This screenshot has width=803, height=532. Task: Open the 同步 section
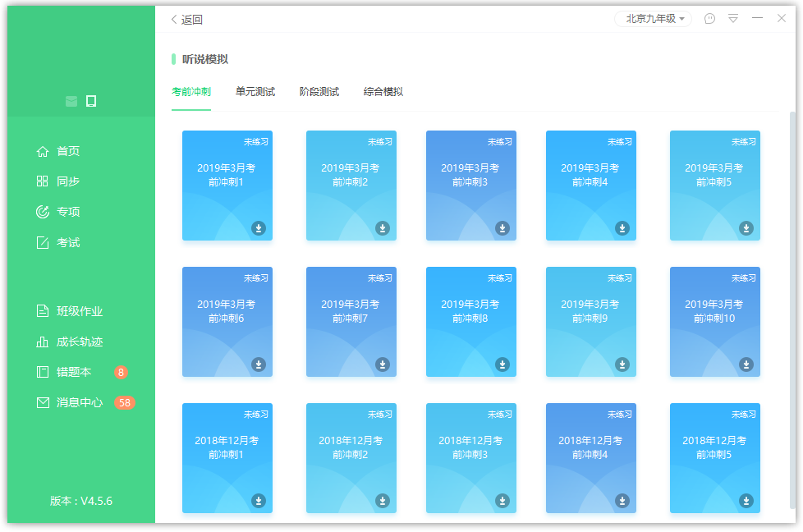58,181
